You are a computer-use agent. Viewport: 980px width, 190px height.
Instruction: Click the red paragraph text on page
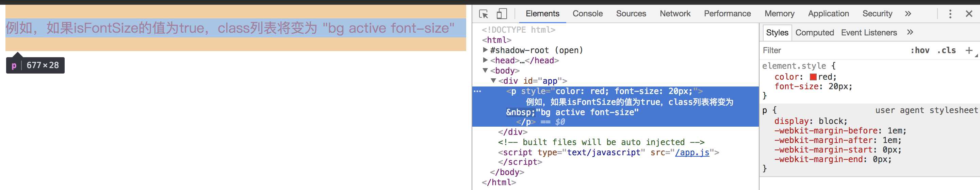click(x=230, y=28)
